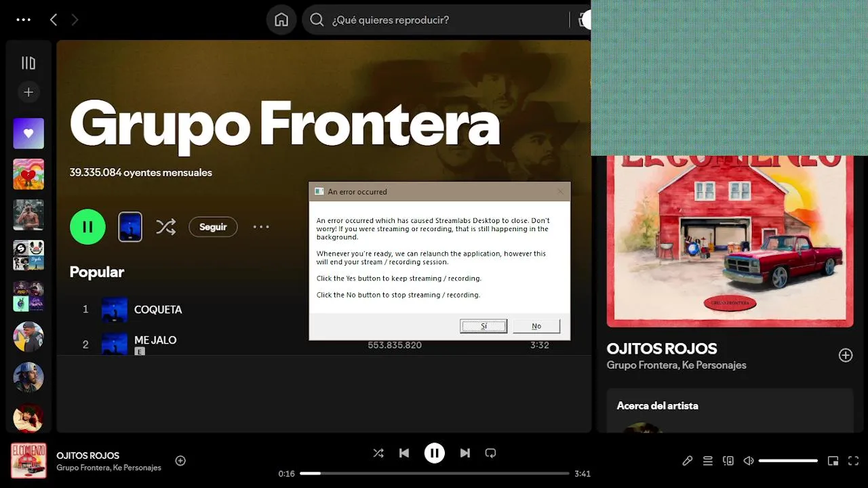Click the 553.835.820 play count
This screenshot has height=488, width=868.
click(x=395, y=346)
